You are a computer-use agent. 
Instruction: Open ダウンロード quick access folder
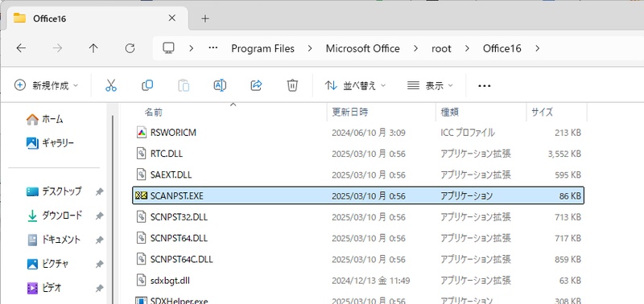(x=54, y=216)
